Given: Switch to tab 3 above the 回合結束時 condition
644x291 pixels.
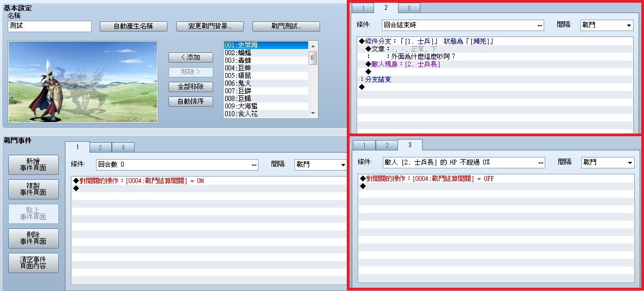Looking at the screenshot, I should pyautogui.click(x=408, y=8).
